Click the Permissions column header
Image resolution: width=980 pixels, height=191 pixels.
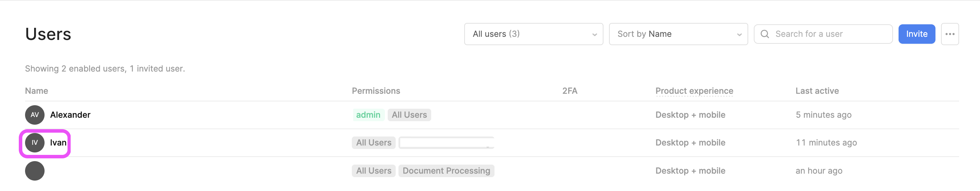tap(376, 91)
